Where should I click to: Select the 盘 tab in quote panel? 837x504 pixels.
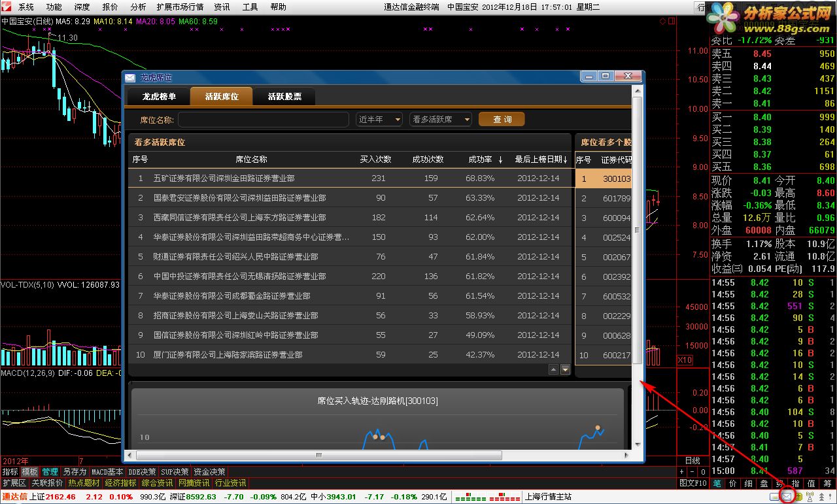tap(764, 484)
